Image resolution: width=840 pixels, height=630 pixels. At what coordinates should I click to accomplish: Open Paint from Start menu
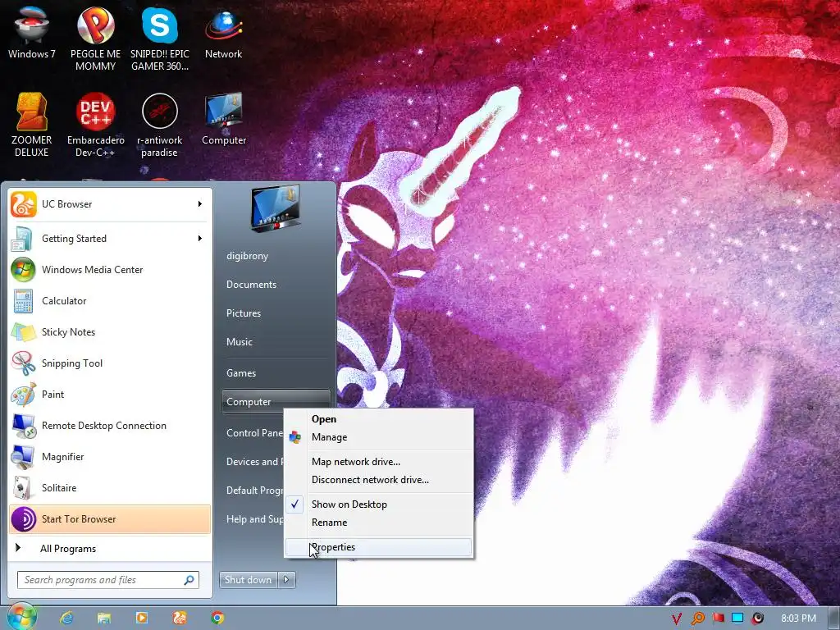point(110,395)
